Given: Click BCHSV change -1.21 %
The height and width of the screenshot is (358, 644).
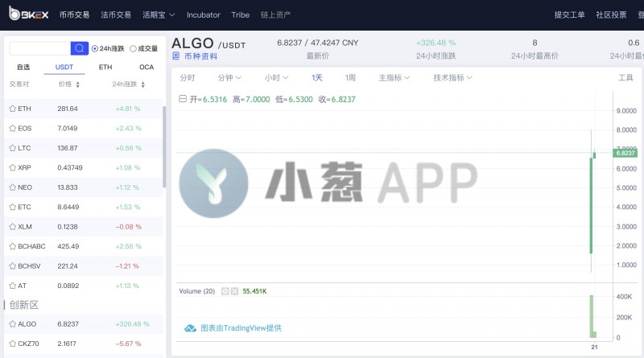Looking at the screenshot, I should pos(127,266).
